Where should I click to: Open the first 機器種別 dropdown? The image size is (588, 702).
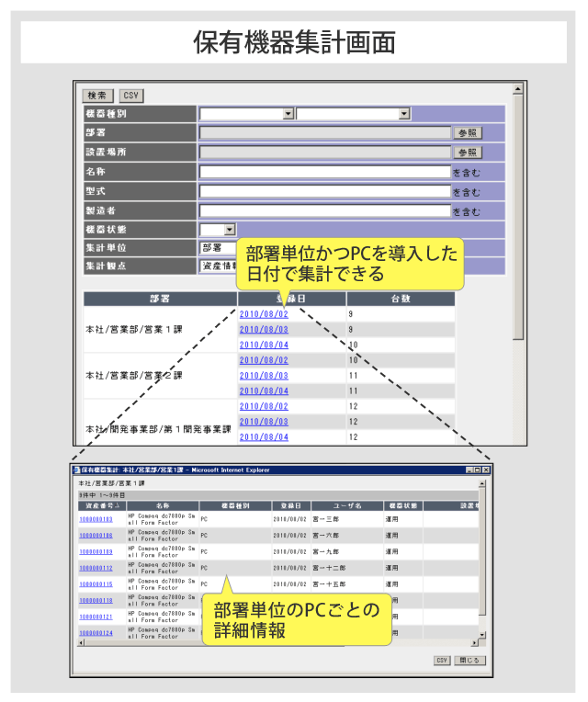coord(288,114)
